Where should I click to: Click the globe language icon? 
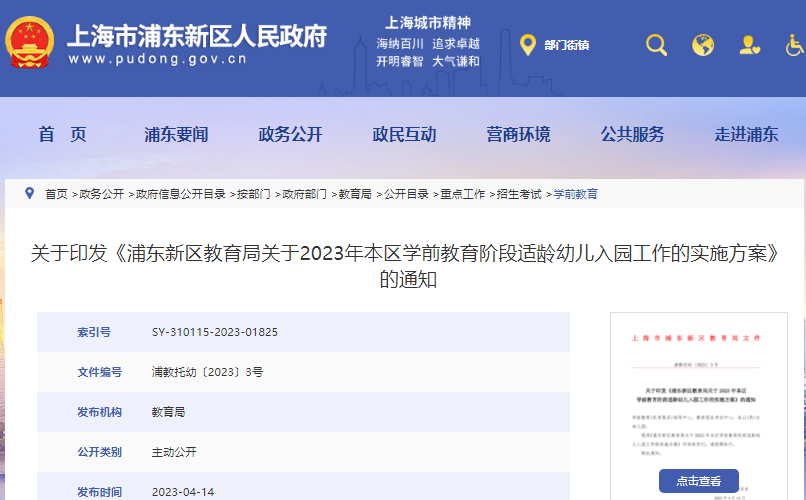pyautogui.click(x=703, y=45)
